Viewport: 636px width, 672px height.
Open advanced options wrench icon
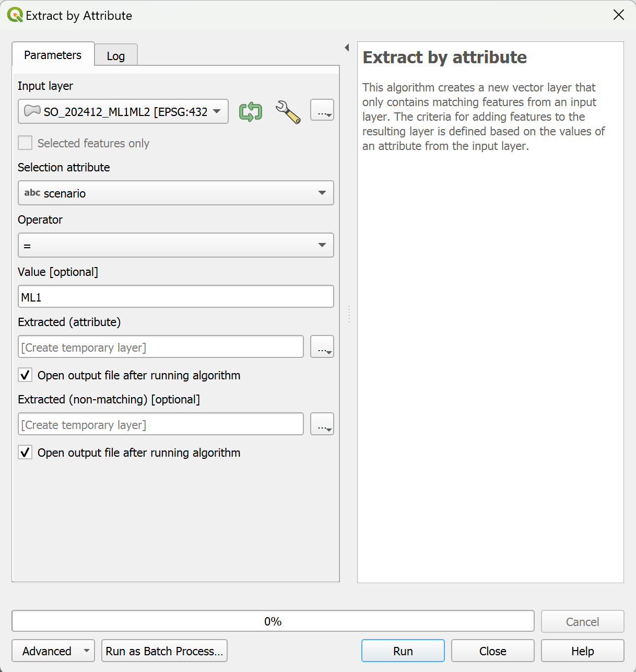(x=288, y=112)
